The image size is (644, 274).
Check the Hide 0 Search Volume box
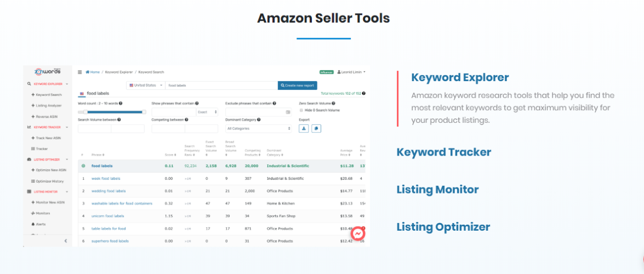point(301,111)
